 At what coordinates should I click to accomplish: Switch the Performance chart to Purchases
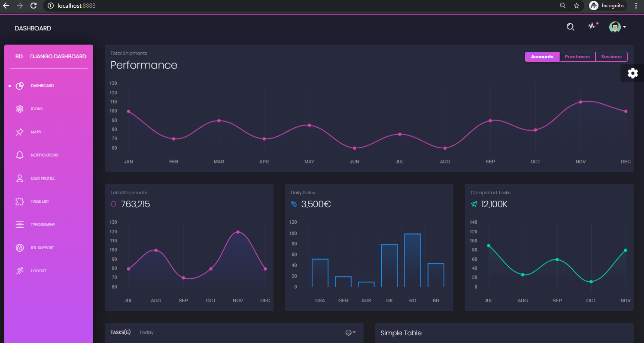[577, 56]
